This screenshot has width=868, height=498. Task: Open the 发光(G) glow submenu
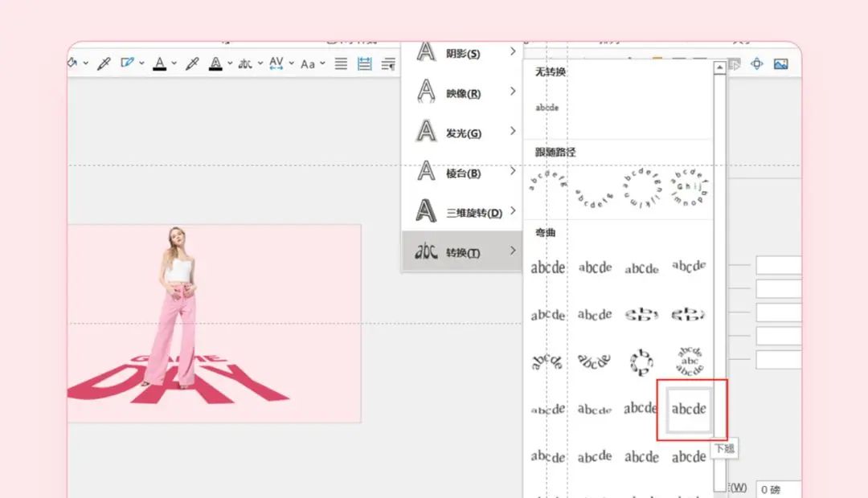coord(462,133)
